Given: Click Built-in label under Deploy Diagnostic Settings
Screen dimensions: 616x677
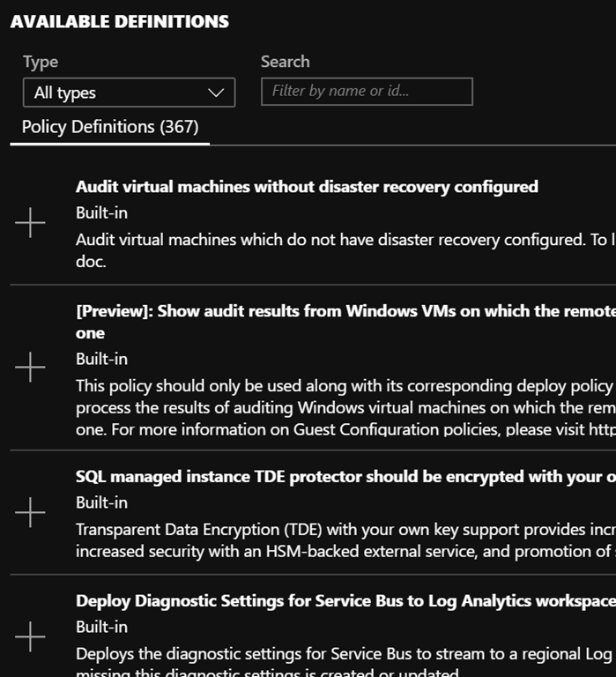Looking at the screenshot, I should click(101, 627).
